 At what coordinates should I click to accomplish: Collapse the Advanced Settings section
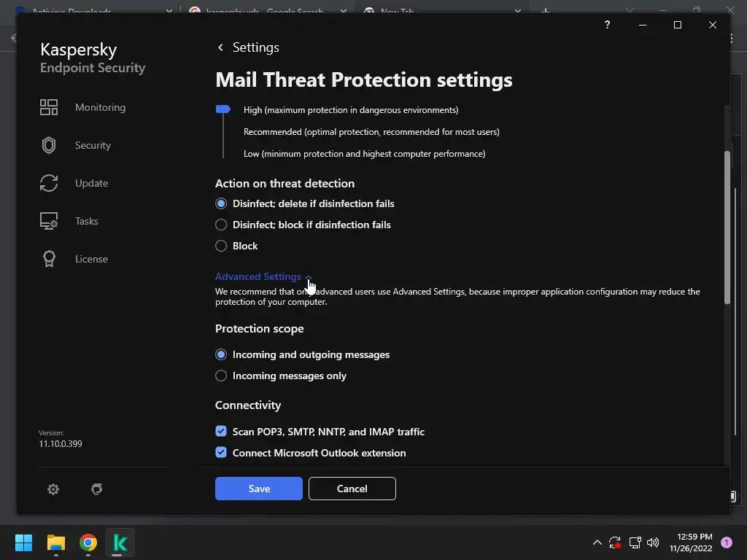click(263, 276)
